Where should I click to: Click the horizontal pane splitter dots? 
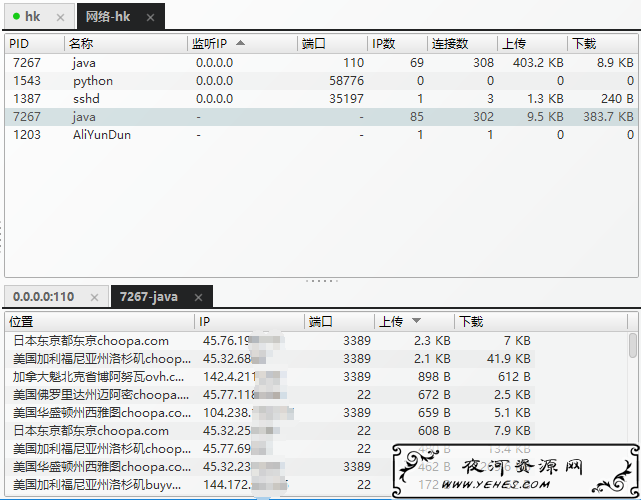point(322,281)
